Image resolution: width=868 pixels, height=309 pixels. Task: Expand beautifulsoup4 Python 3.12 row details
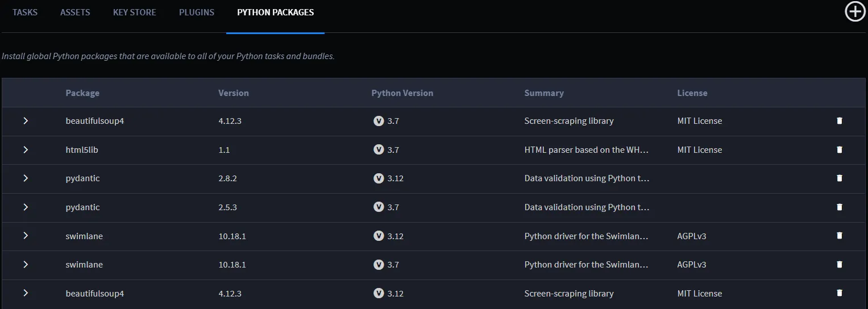coord(26,293)
